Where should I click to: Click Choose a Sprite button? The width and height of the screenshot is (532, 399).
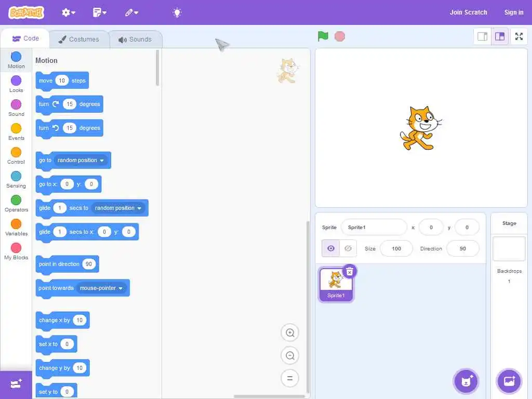466,381
